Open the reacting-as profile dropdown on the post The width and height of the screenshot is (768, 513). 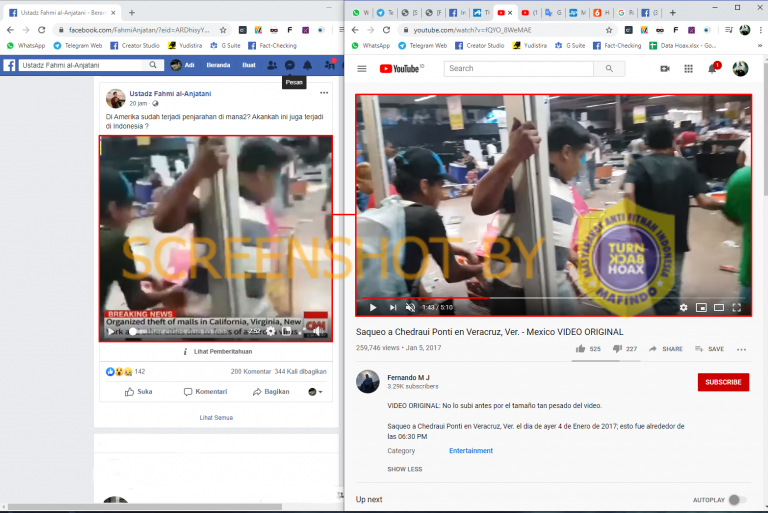(x=315, y=391)
